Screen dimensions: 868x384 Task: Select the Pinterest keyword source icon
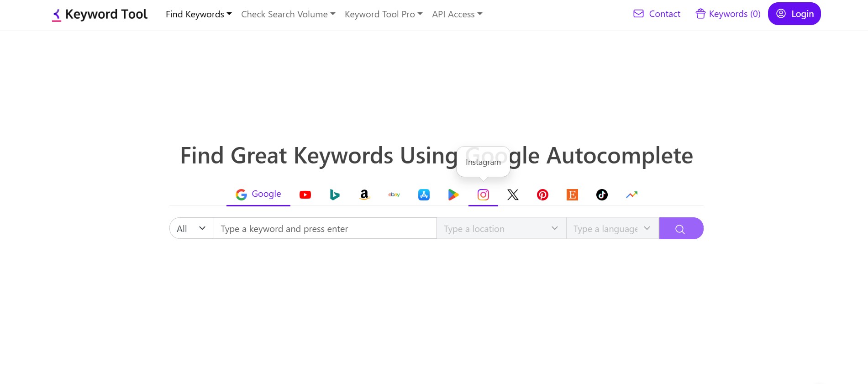[x=542, y=195]
